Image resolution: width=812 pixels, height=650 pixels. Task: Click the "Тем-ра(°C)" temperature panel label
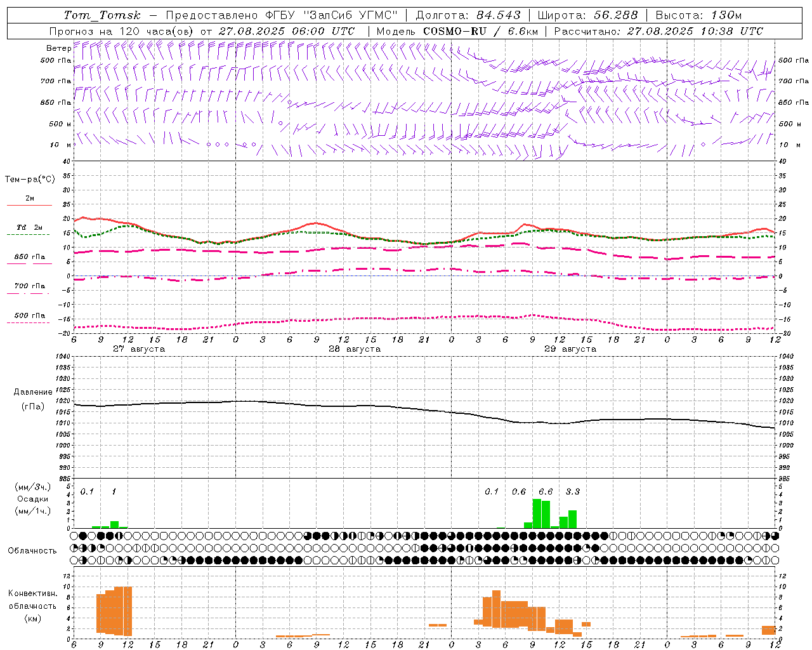pos(30,180)
